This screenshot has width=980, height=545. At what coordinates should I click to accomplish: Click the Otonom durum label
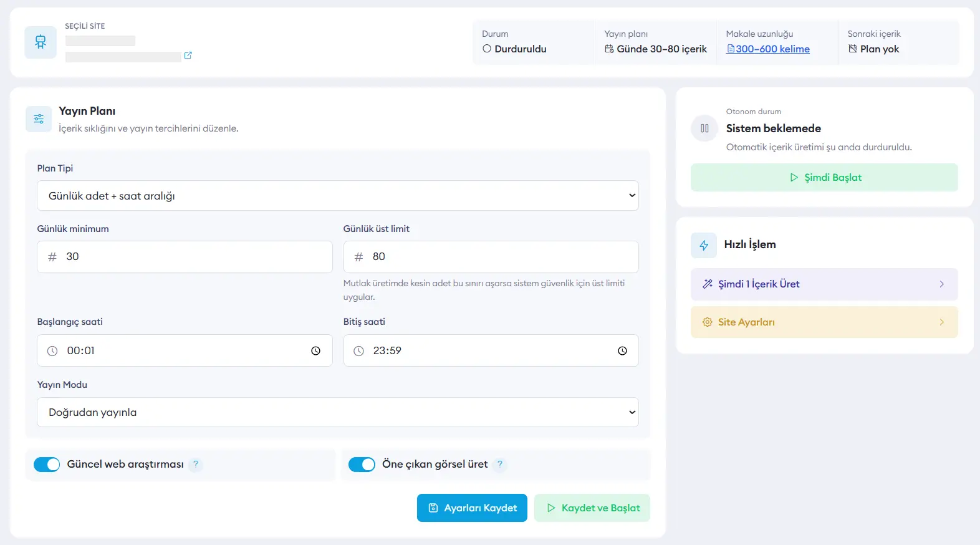click(x=754, y=112)
